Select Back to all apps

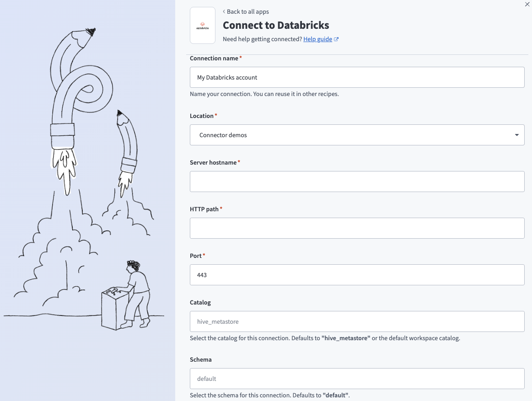click(x=248, y=11)
